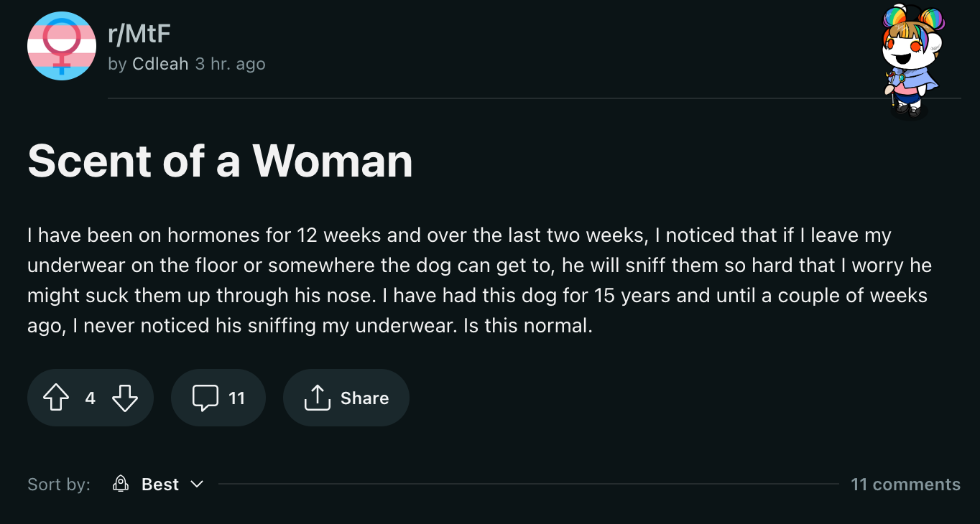Go to the r/MtF subreddit
The height and width of the screenshot is (524, 980).
click(139, 34)
